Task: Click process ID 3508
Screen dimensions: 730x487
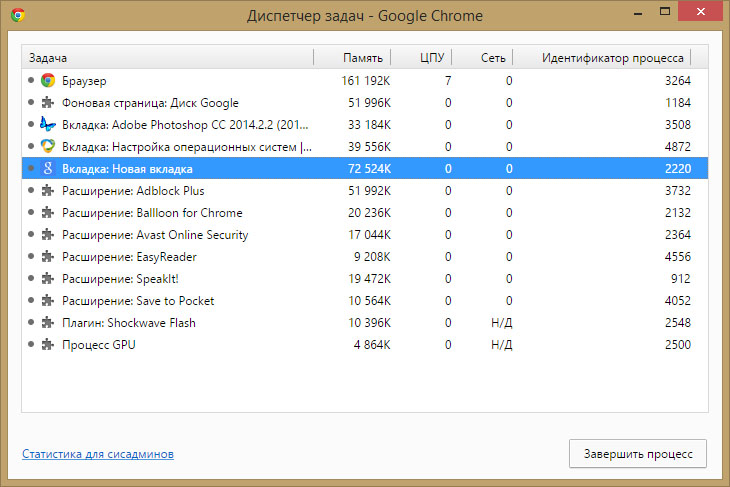Action: [678, 124]
